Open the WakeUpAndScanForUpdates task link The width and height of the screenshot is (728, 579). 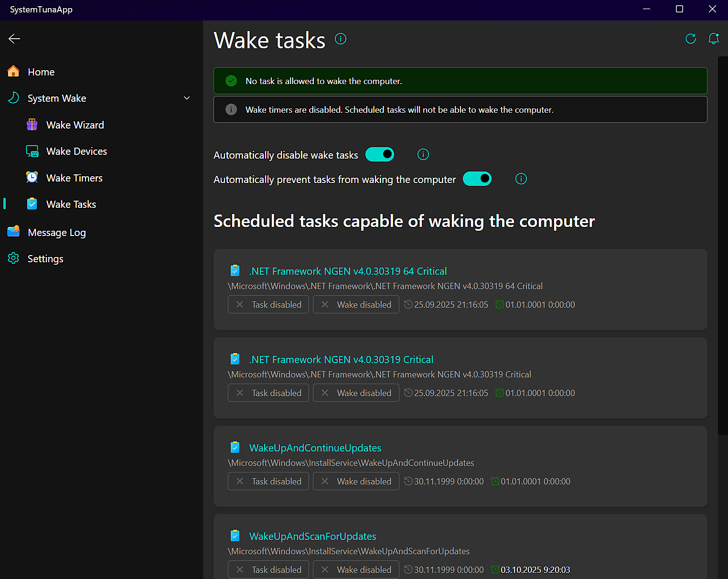pyautogui.click(x=312, y=536)
